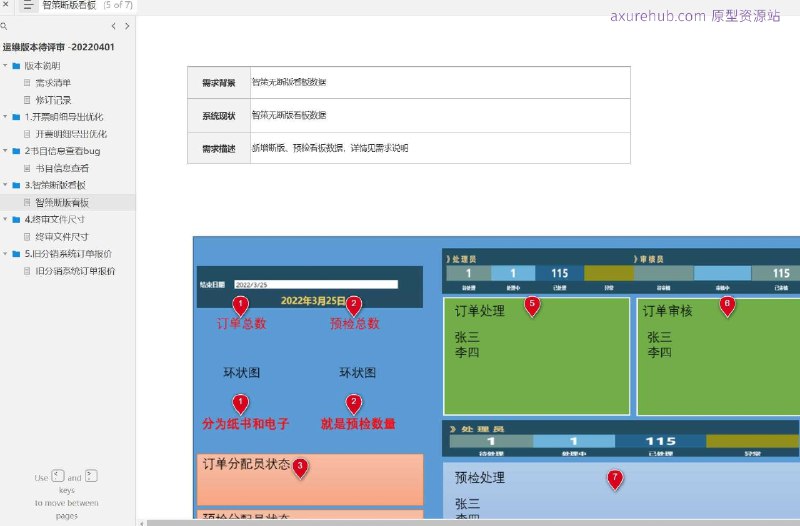This screenshot has height=526, width=800.
Task: Open the 书目信息查看 page
Action: pos(62,168)
